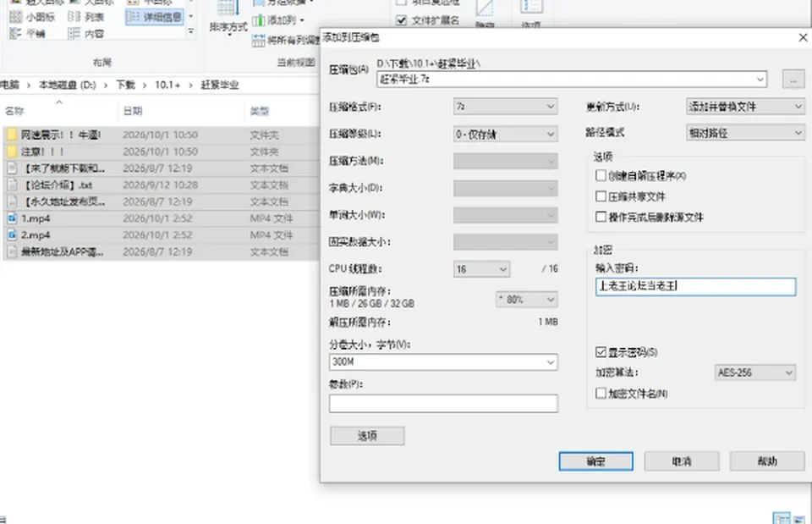
Task: Click 将所有列调整 in Explorer ribbon
Action: (285, 40)
